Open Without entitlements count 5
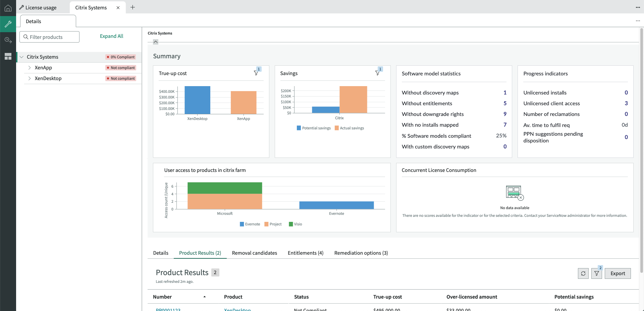The height and width of the screenshot is (311, 644). (x=505, y=103)
